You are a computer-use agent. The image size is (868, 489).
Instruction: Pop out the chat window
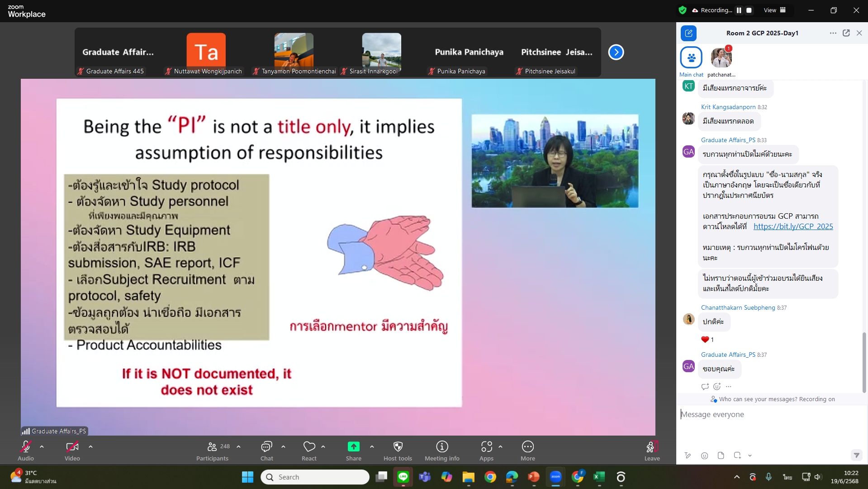(x=846, y=33)
